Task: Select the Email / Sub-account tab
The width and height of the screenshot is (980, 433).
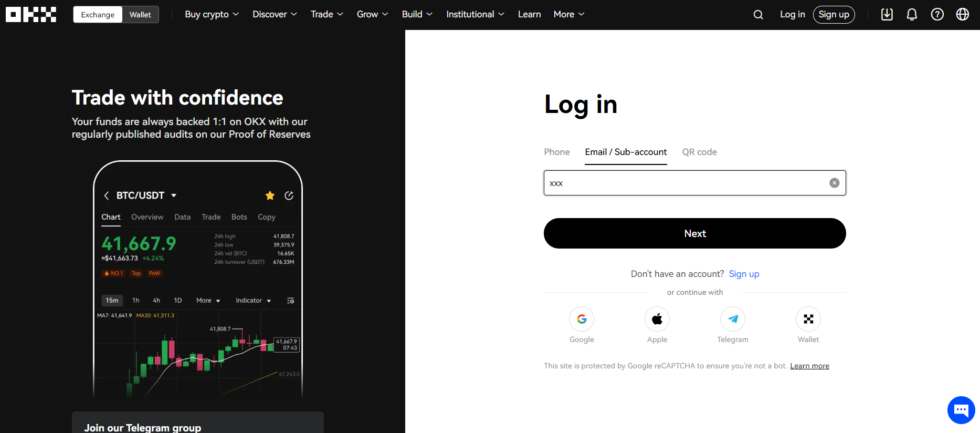Action: pos(626,152)
